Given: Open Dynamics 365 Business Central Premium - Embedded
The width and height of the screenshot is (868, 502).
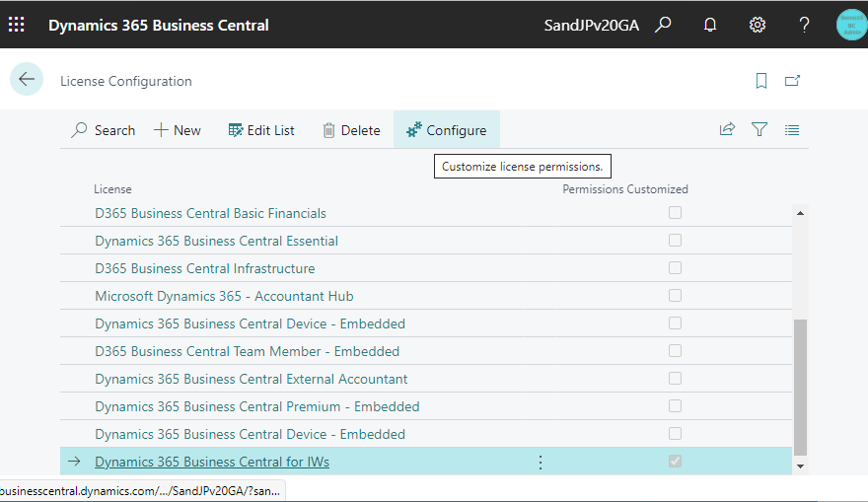Looking at the screenshot, I should coord(257,406).
